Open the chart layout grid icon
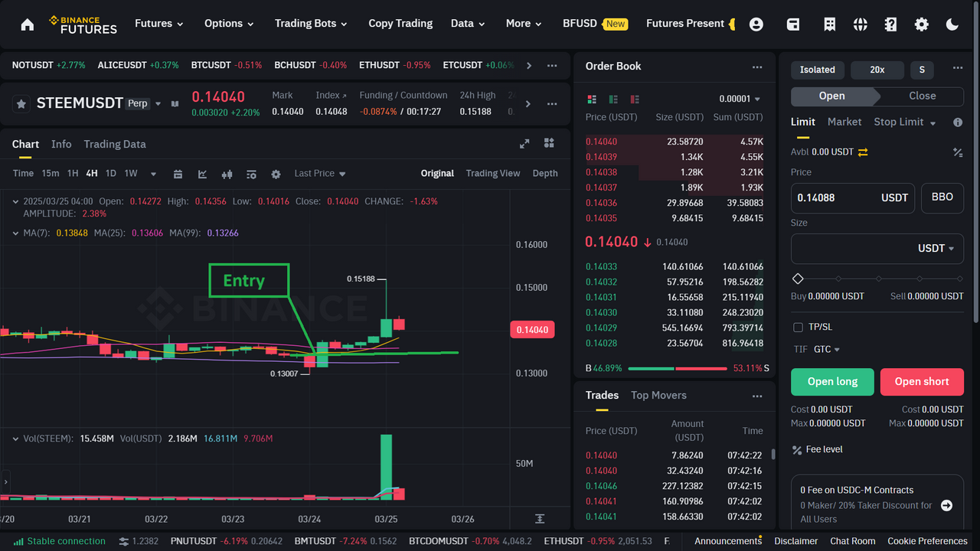 549,144
